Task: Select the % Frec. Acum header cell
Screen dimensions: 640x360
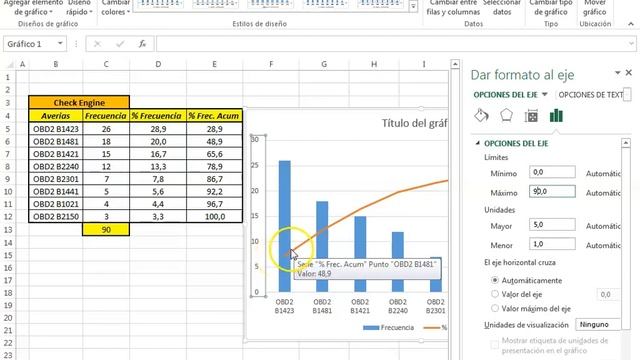Action: click(x=214, y=116)
